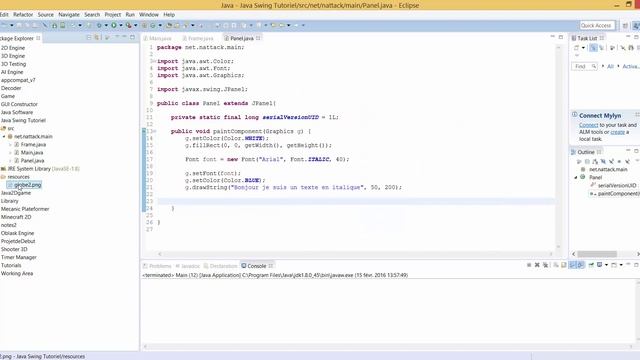Click the Terminate square icon in console
640x360 pixels.
(x=529, y=265)
